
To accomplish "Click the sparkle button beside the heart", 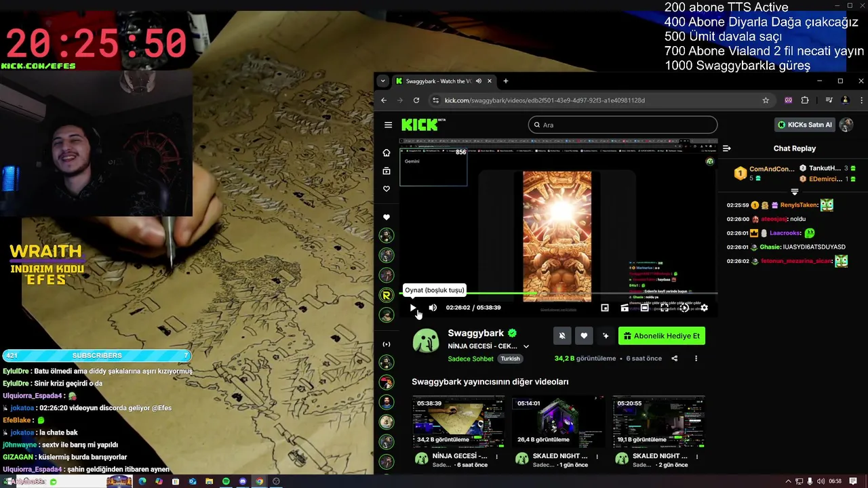I will pyautogui.click(x=606, y=335).
